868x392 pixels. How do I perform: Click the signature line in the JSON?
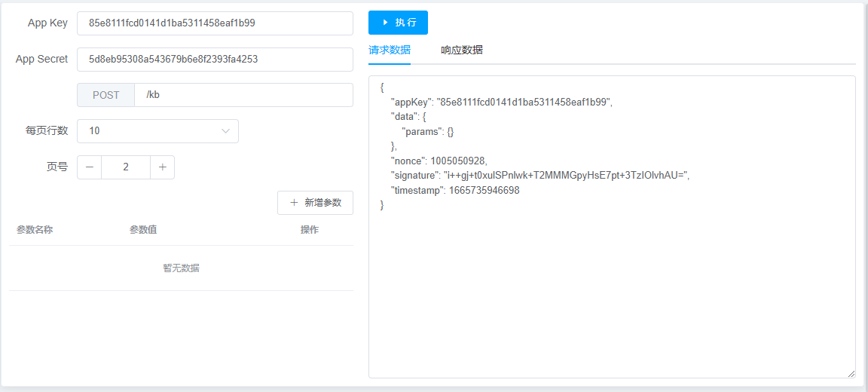coord(539,176)
